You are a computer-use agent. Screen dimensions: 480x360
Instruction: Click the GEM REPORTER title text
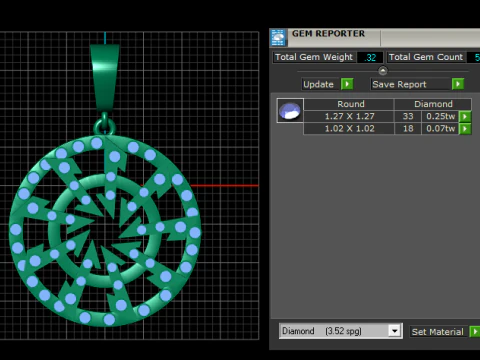point(328,34)
